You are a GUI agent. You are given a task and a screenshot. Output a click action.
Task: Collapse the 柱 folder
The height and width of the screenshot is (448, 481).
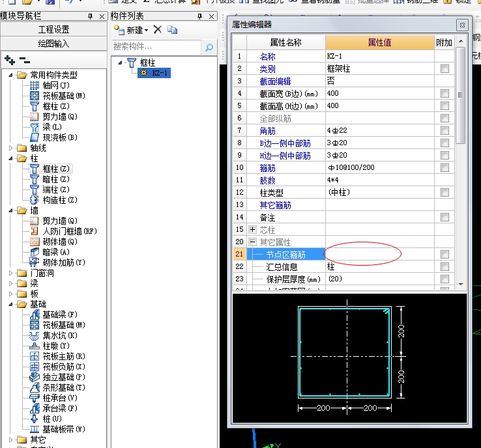[x=10, y=158]
